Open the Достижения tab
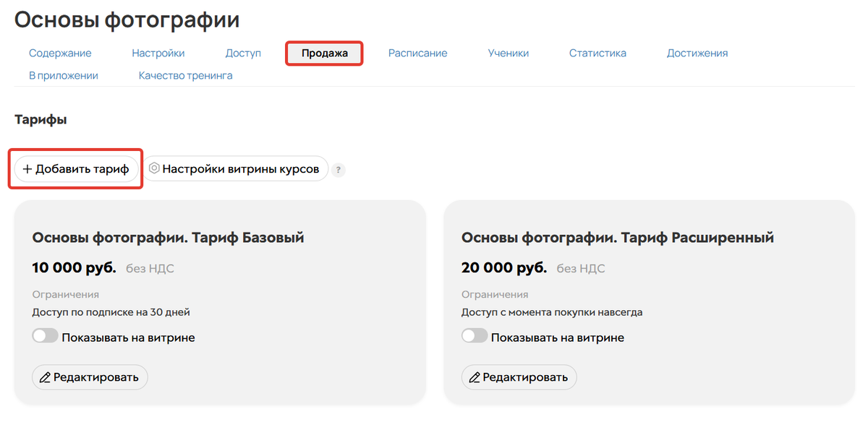This screenshot has height=443, width=868. click(697, 53)
